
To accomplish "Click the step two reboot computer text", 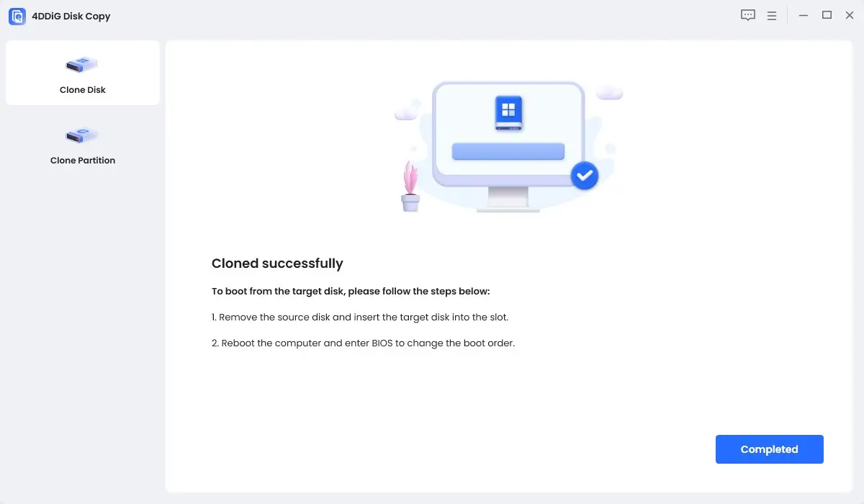I will pyautogui.click(x=364, y=343).
